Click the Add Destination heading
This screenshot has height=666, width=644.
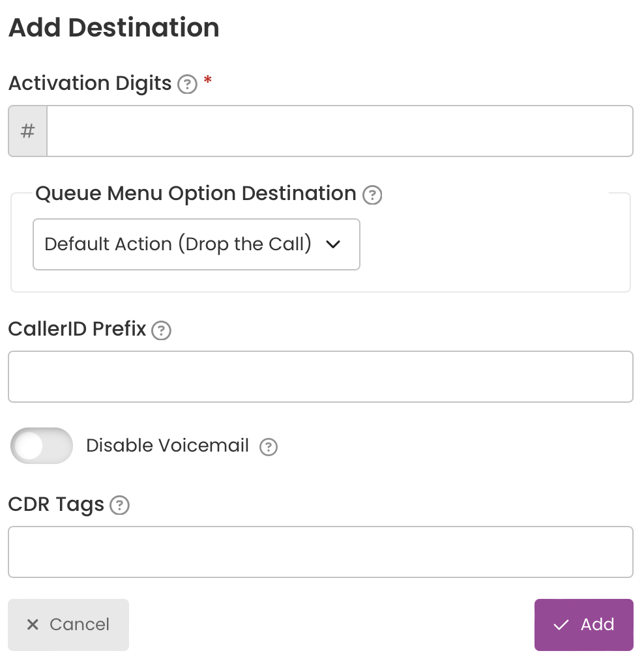click(114, 27)
